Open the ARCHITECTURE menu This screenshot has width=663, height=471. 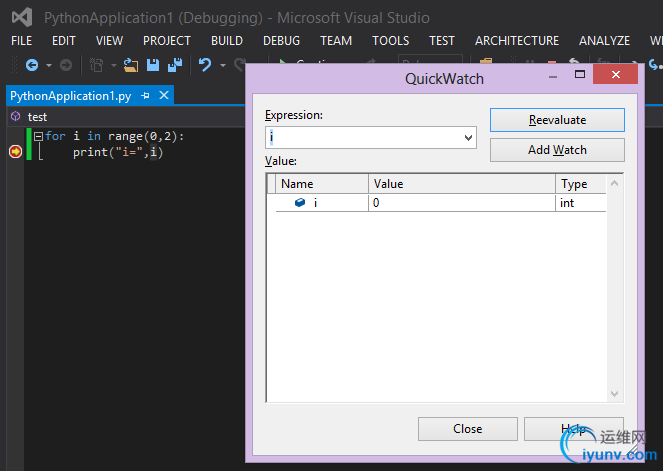[517, 41]
